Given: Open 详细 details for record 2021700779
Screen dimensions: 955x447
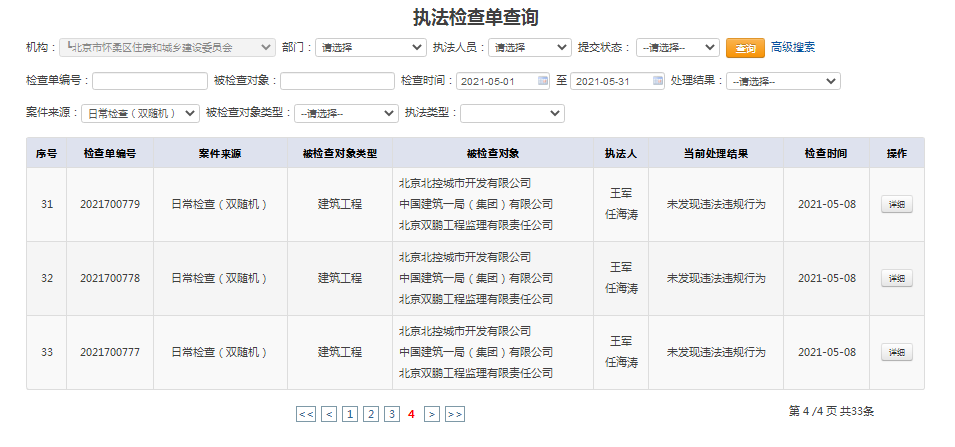Looking at the screenshot, I should click(897, 205).
